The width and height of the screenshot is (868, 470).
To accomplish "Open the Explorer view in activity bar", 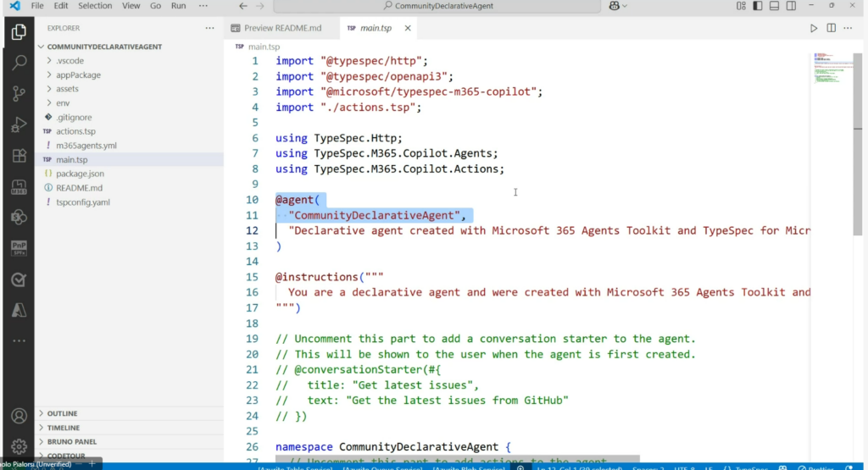I will (19, 32).
